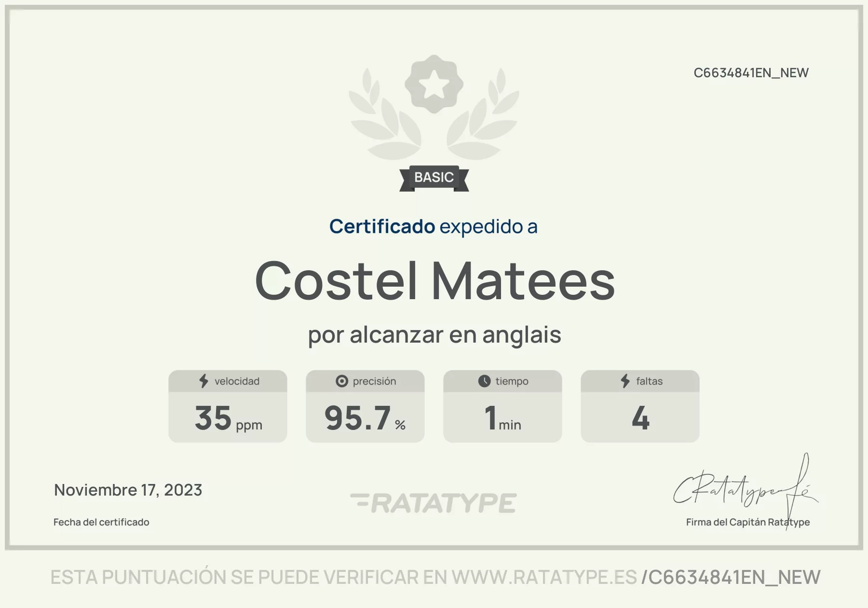
Task: Click the tiempo label
Action: [x=512, y=381]
